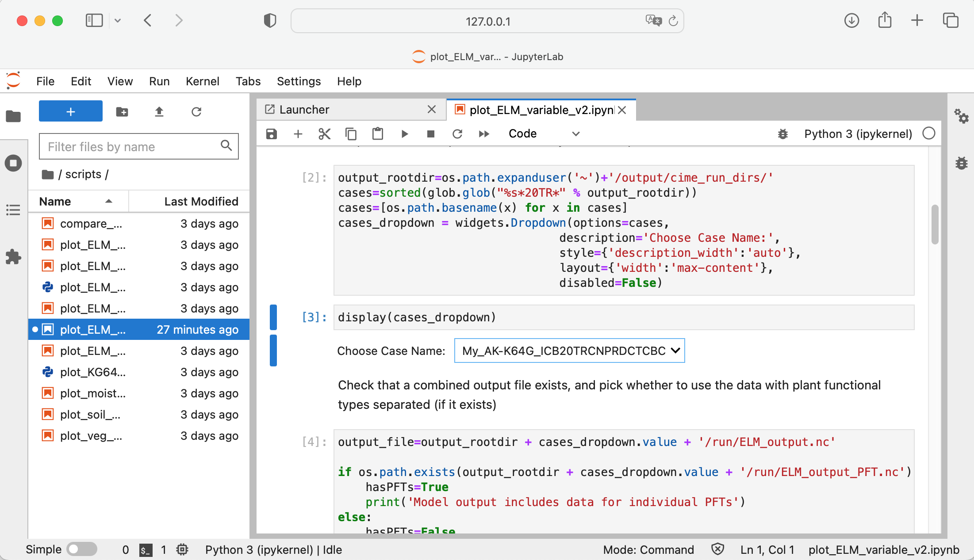The image size is (974, 560).
Task: Save the notebook with the disk icon
Action: point(271,134)
